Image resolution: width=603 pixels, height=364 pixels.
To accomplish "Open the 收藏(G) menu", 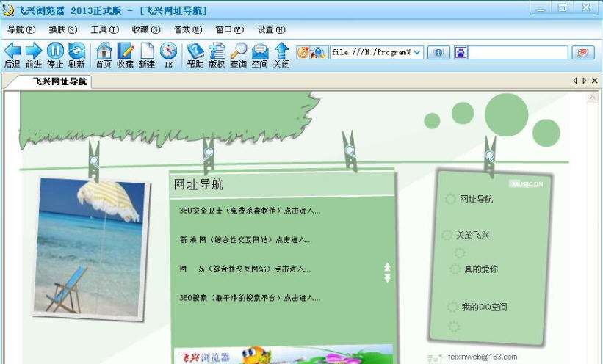I will [x=146, y=29].
